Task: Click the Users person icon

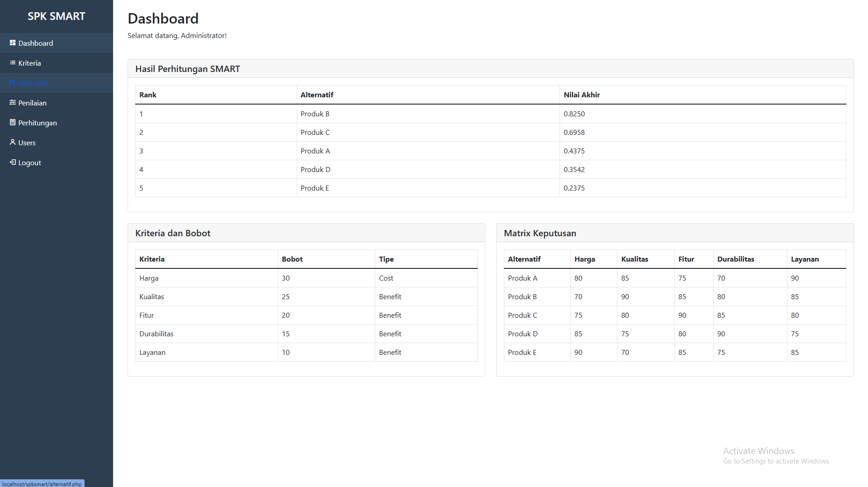Action: (x=13, y=142)
